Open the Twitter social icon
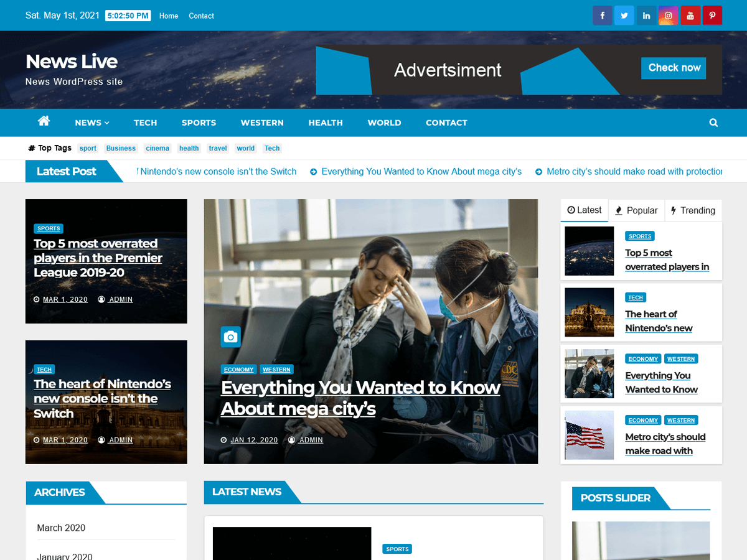747x560 pixels. point(624,16)
